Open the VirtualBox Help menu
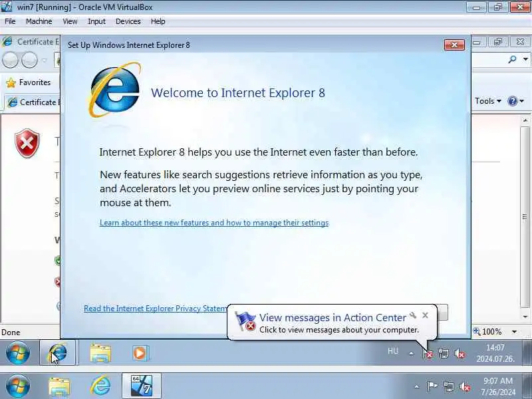 coord(158,21)
